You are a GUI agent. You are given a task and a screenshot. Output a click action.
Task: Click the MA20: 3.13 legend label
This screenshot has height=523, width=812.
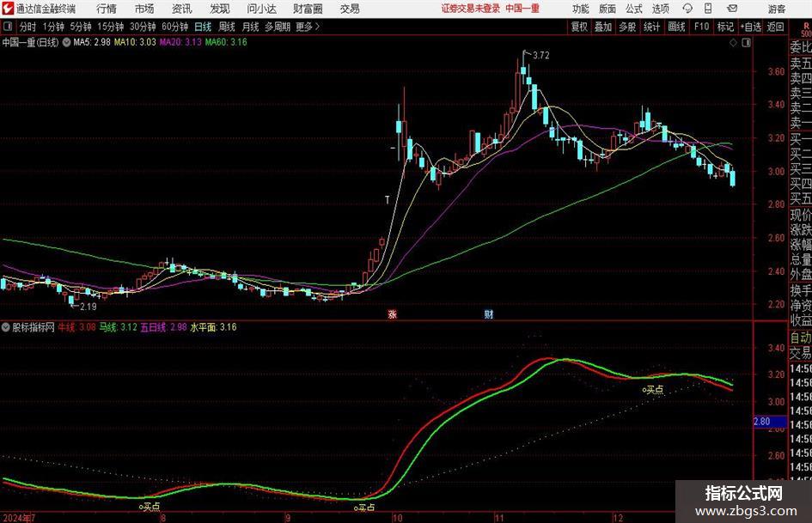[180, 42]
